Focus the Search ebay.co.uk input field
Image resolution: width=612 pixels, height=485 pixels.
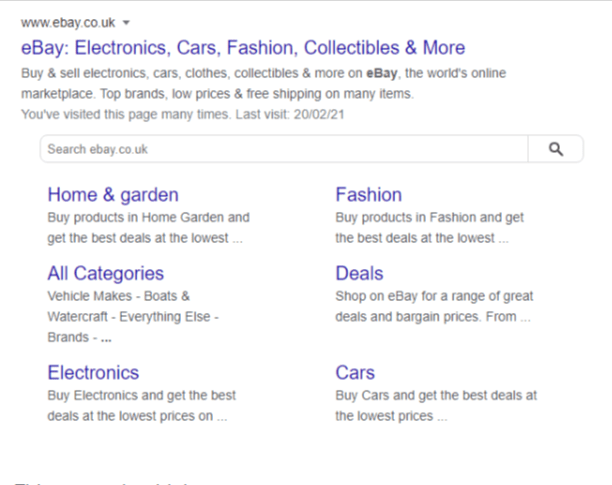tap(284, 149)
